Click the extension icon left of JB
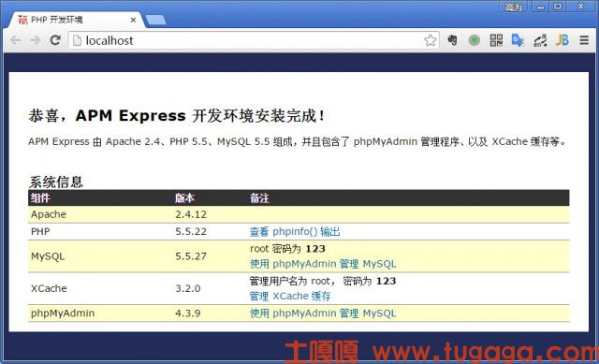Screen dimensions: 599x364 click(x=540, y=40)
